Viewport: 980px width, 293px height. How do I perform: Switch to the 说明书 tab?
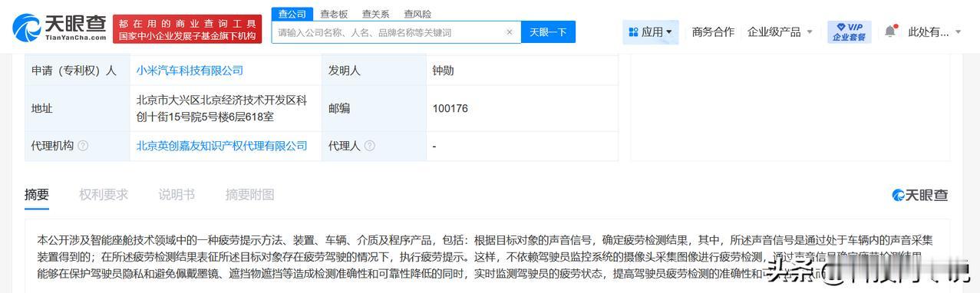[177, 195]
